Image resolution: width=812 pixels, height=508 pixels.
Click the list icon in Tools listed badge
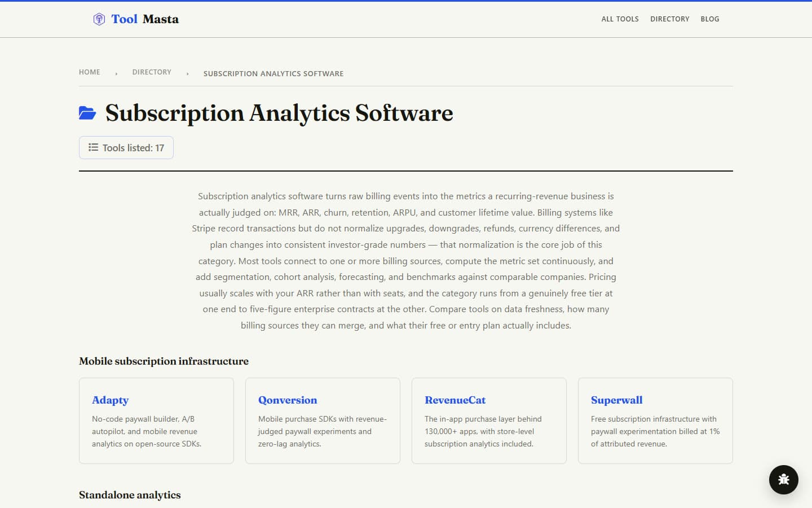click(x=93, y=147)
